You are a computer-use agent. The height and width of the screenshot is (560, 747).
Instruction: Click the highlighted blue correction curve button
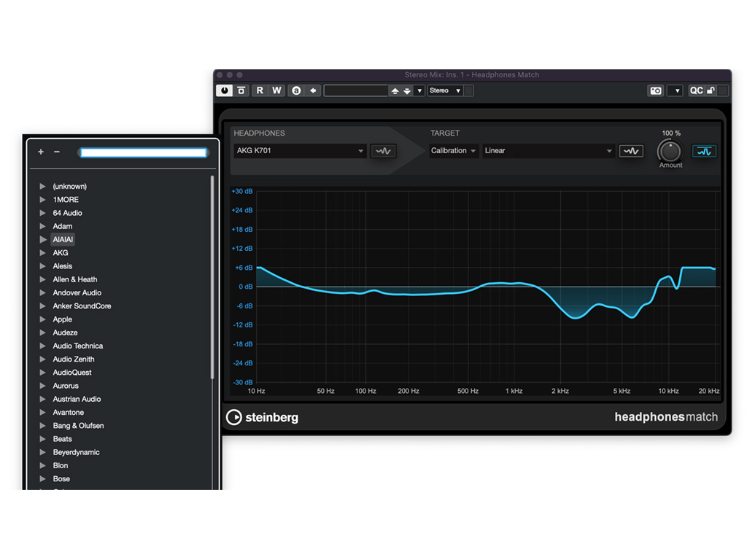pyautogui.click(x=704, y=151)
